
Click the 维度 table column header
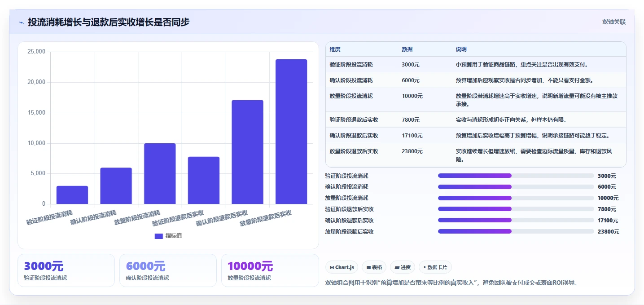click(x=335, y=49)
